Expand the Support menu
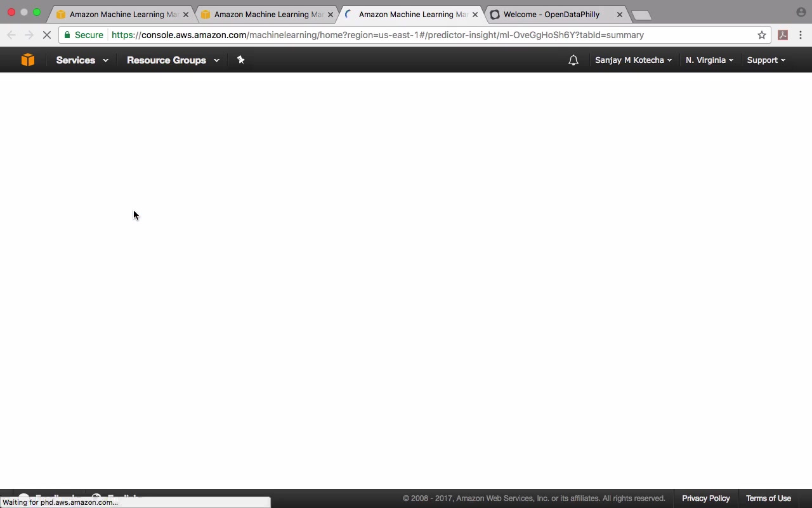The image size is (812, 508). point(766,60)
